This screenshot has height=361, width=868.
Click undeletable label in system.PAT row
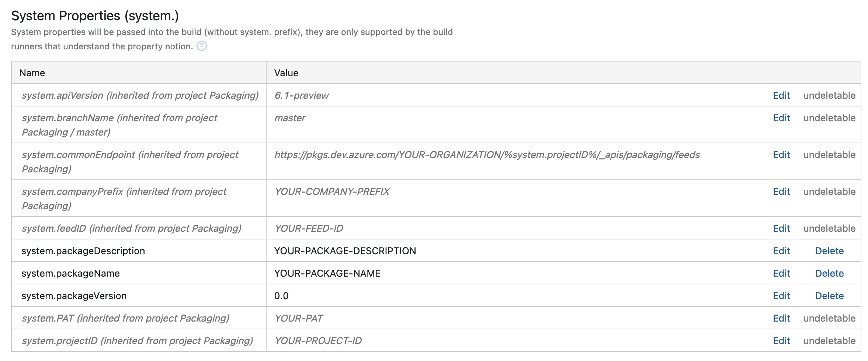(829, 318)
